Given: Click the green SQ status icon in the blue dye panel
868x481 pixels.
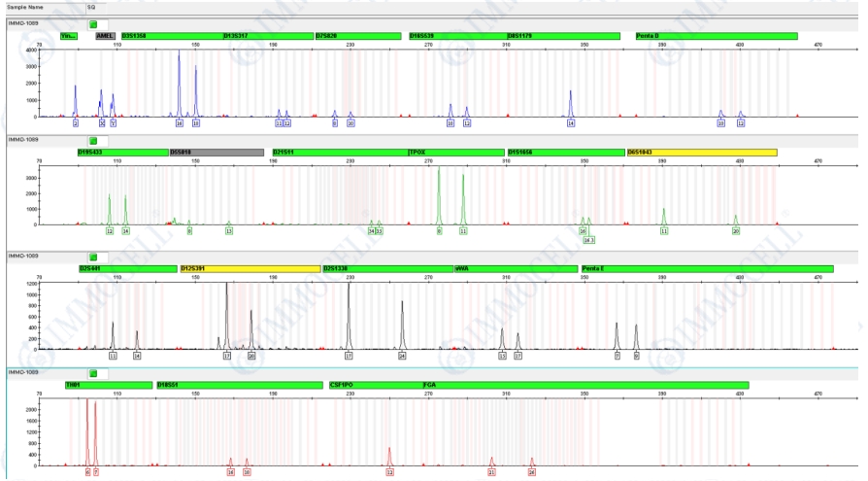Looking at the screenshot, I should (93, 23).
